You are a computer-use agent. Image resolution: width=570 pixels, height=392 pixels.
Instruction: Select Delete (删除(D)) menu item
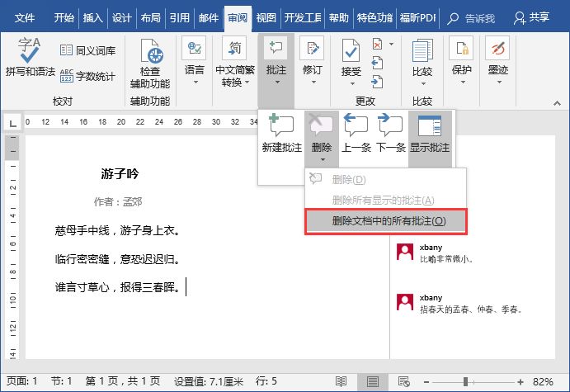[386, 179]
